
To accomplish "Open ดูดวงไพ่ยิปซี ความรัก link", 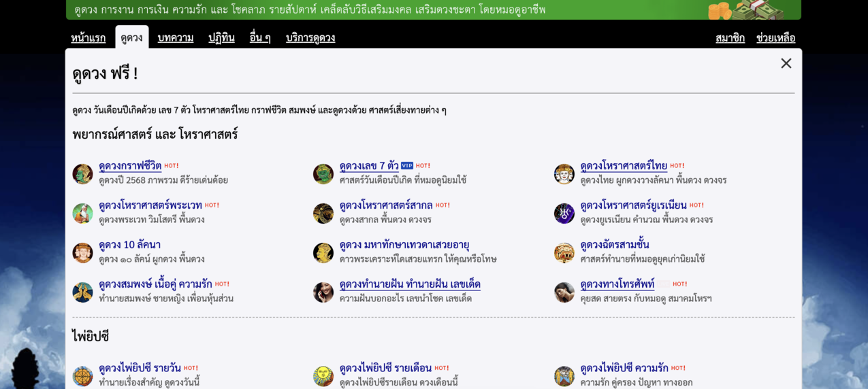I will tap(624, 367).
